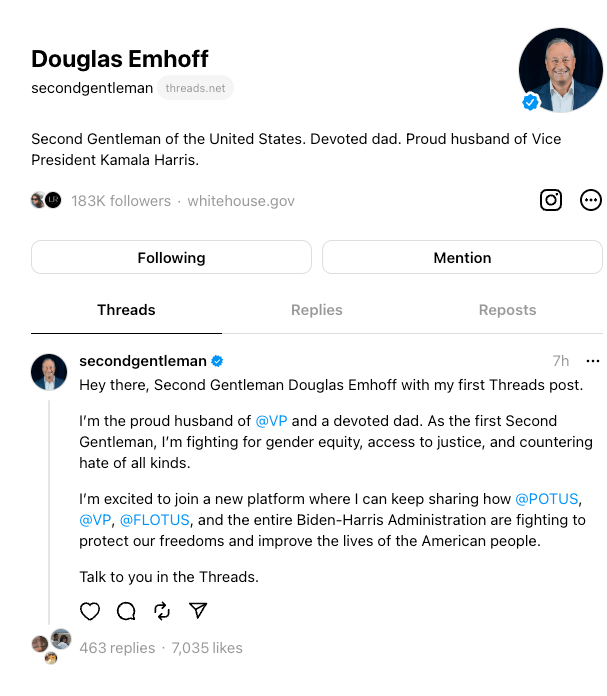This screenshot has width=607, height=696.
Task: Open the Instagram profile icon
Action: tap(551, 200)
